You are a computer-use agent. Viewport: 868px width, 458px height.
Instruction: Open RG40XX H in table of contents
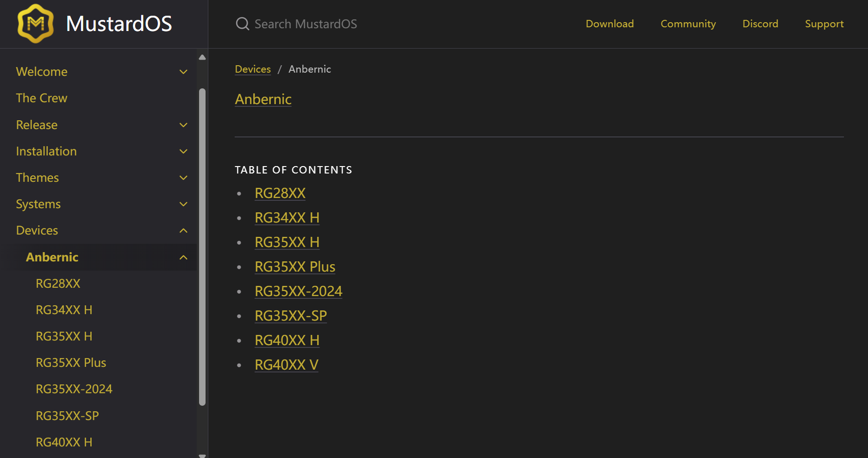(287, 340)
